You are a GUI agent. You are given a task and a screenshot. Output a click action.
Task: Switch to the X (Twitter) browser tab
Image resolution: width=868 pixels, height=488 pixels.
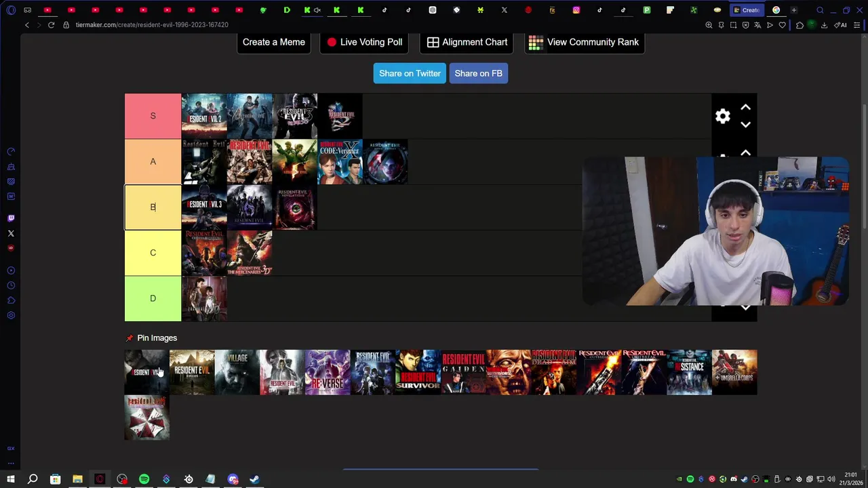click(504, 10)
